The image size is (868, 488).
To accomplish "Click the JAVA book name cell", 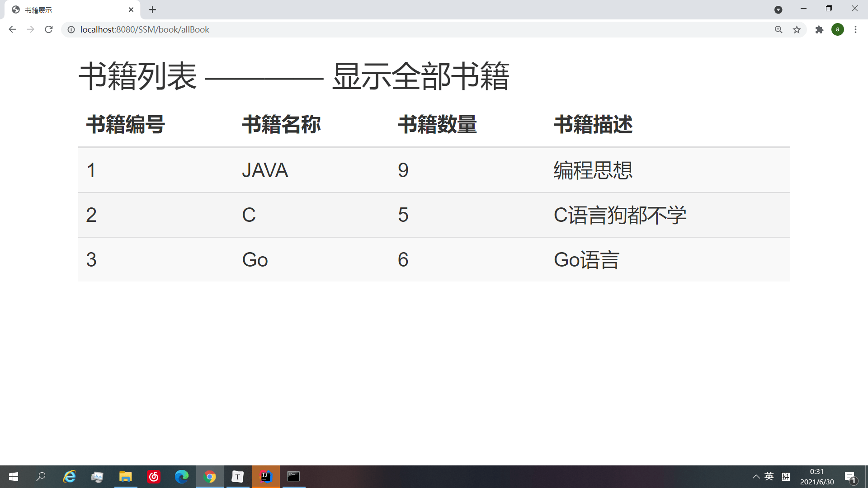I will point(265,170).
